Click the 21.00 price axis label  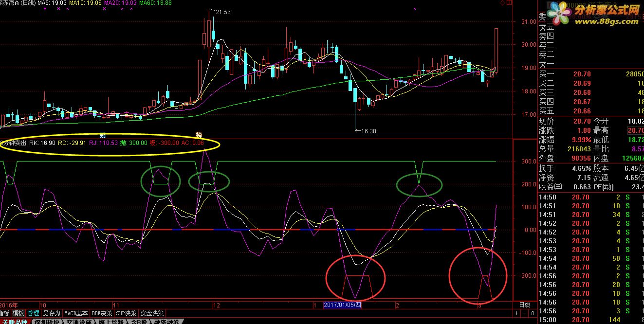pyautogui.click(x=529, y=22)
